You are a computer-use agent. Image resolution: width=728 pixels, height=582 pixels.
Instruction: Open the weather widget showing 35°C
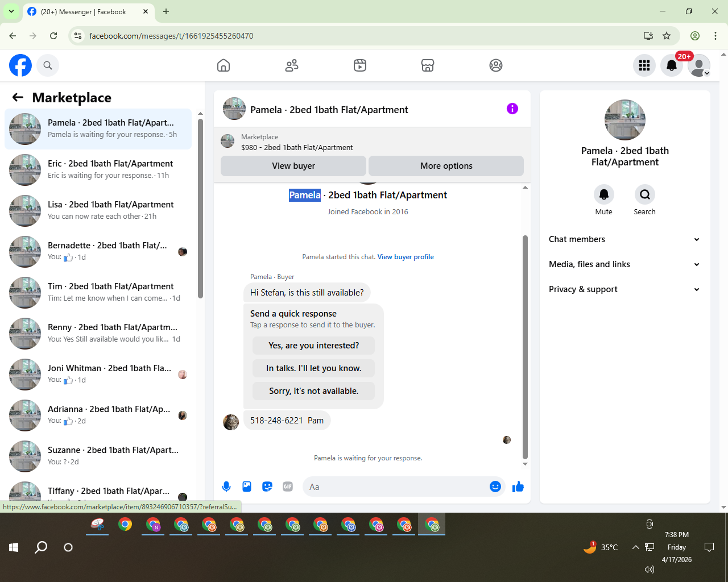[x=601, y=547]
